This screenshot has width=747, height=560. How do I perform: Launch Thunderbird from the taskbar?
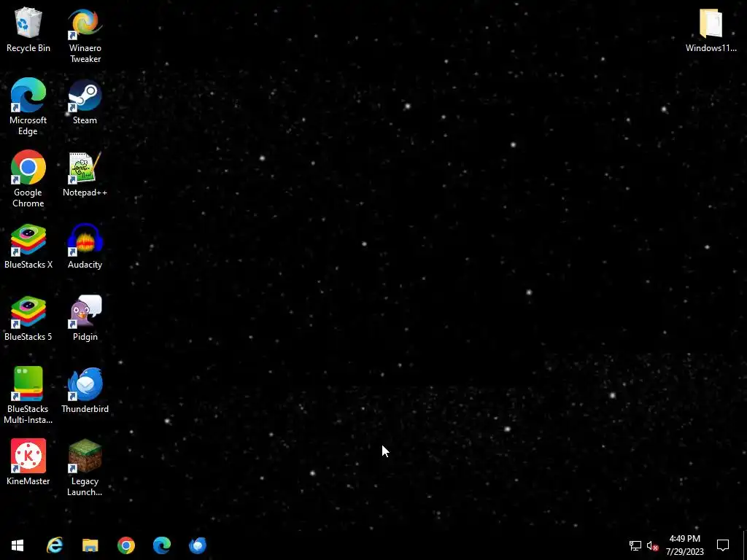pos(198,545)
